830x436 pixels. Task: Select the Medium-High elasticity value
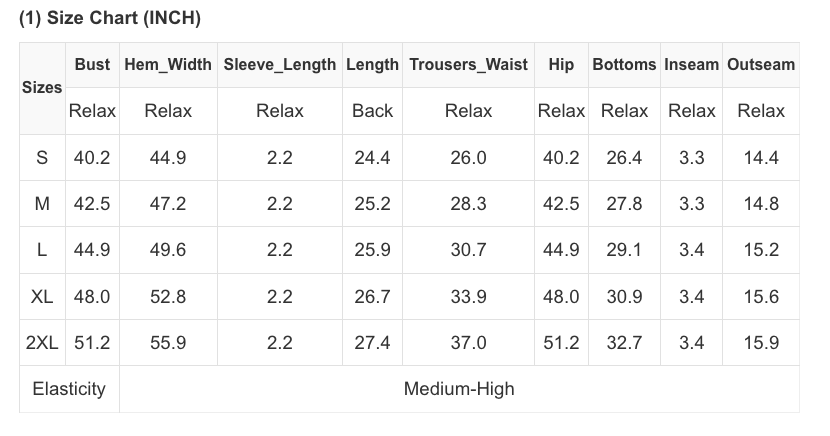(459, 389)
